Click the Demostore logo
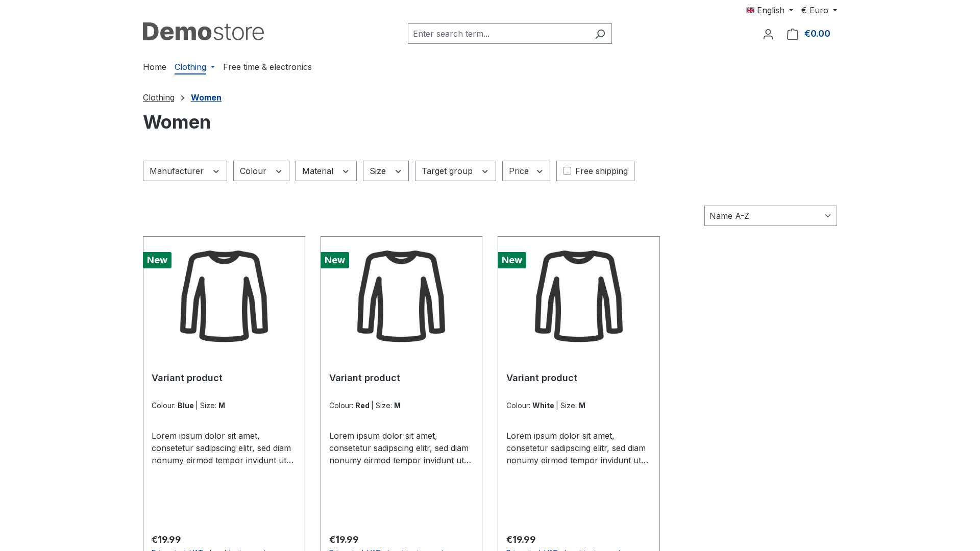This screenshot has height=551, width=980. tap(203, 32)
